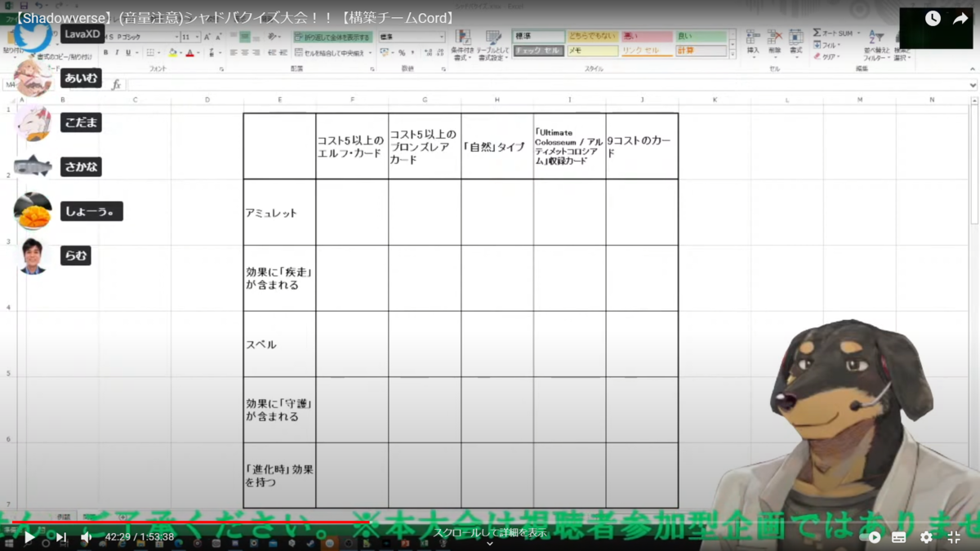Select the 9コストのカード header cell

[x=642, y=147]
